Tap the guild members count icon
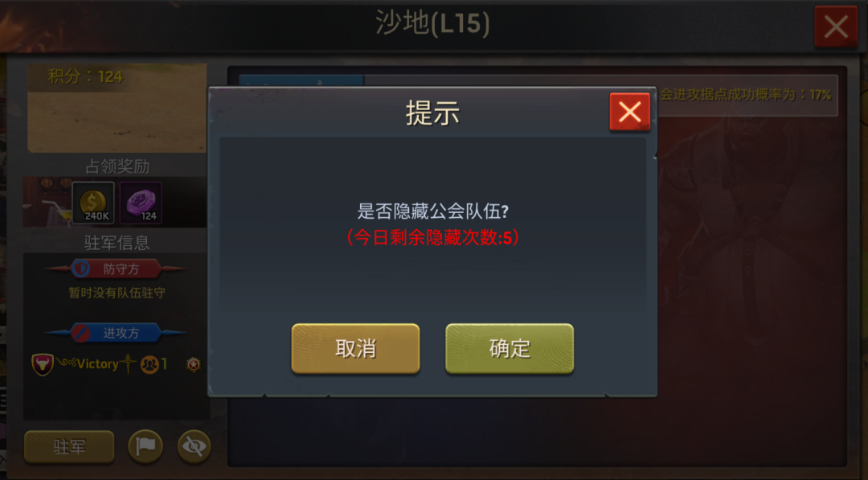 (149, 364)
